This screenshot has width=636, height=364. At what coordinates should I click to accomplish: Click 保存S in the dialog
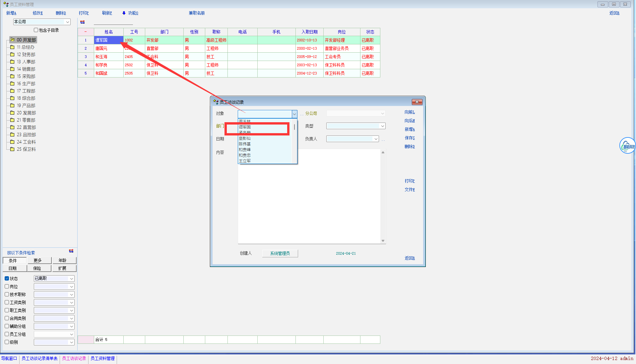pyautogui.click(x=410, y=138)
